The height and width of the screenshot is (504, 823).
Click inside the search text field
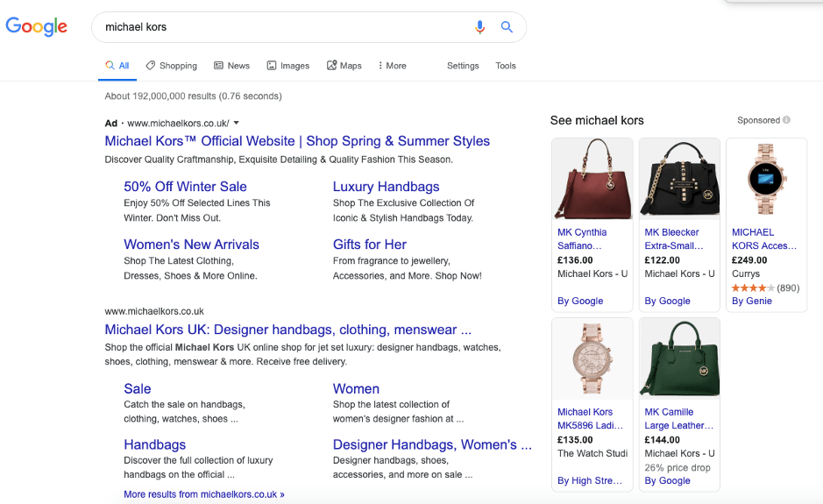click(280, 27)
